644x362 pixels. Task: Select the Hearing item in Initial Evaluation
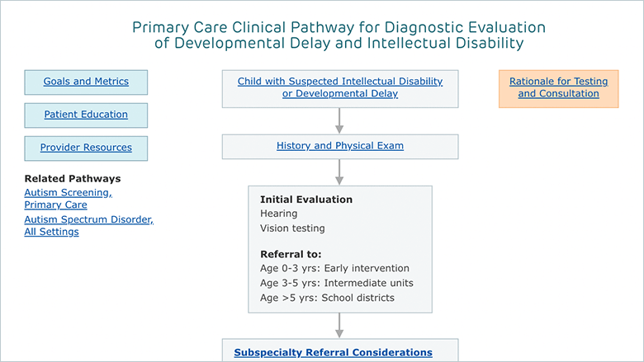(x=278, y=214)
